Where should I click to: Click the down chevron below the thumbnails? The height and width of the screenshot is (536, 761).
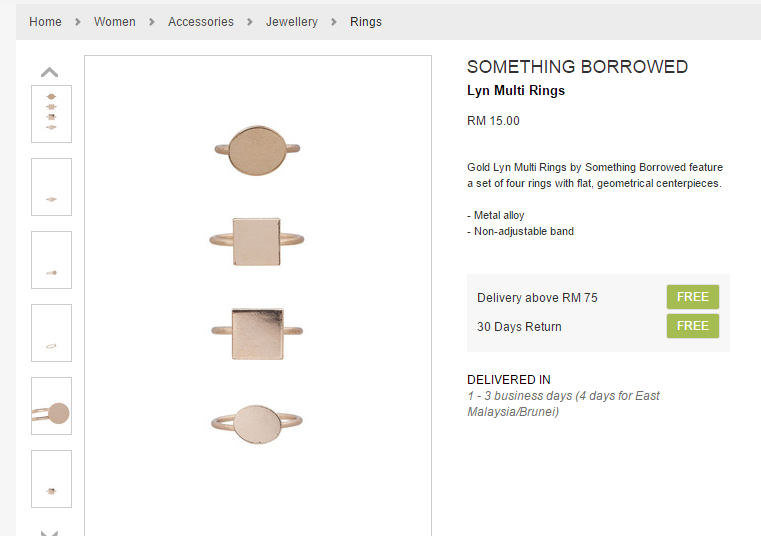pos(49,532)
